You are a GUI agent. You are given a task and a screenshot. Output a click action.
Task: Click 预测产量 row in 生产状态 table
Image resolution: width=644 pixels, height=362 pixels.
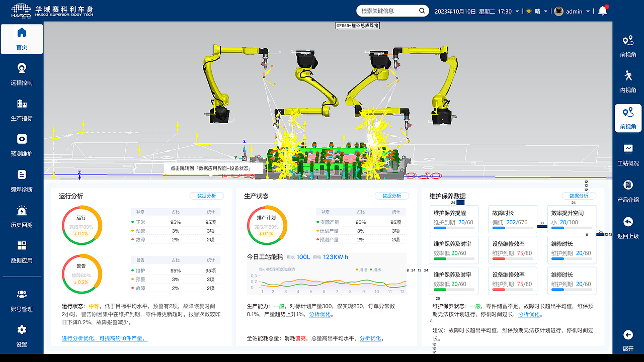pos(361,240)
